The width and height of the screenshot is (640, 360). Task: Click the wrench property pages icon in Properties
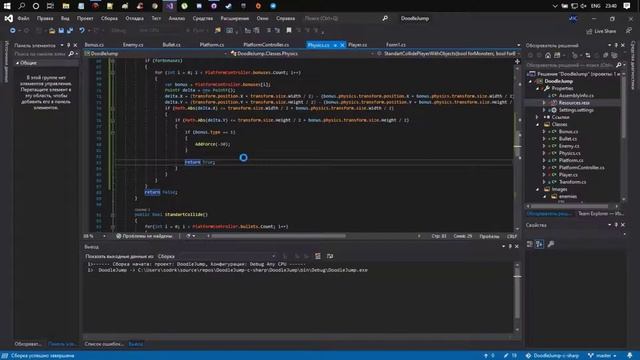551,244
